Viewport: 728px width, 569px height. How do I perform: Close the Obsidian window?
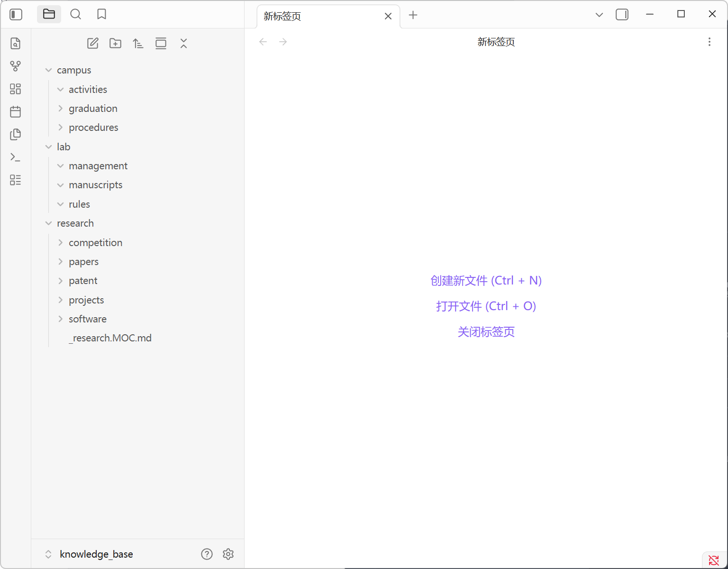712,14
